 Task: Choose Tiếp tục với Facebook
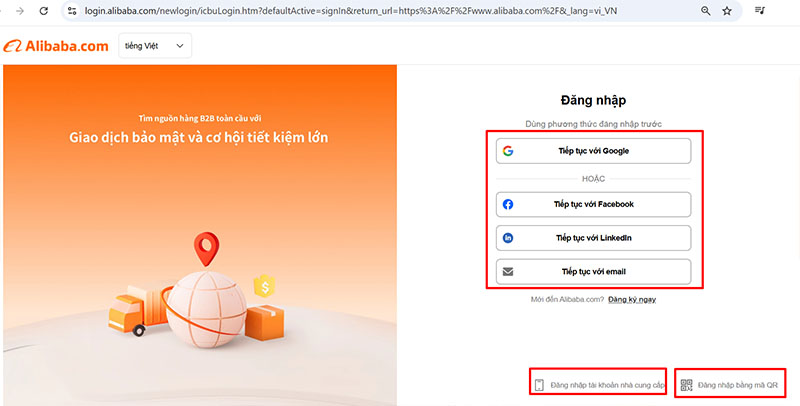[593, 205]
